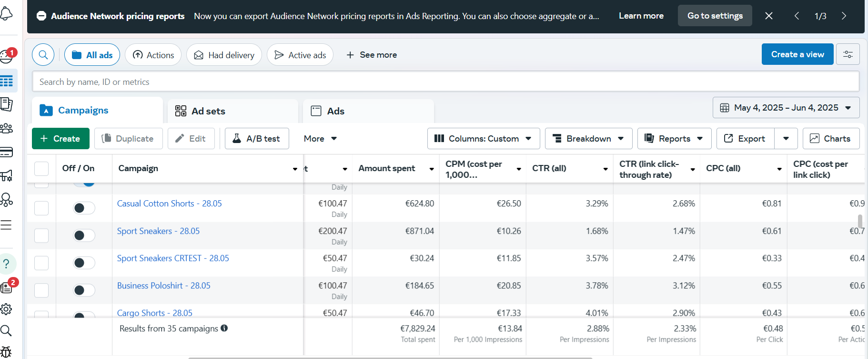Select Had delivery view filter
Image resolution: width=868 pixels, height=359 pixels.
[x=224, y=55]
